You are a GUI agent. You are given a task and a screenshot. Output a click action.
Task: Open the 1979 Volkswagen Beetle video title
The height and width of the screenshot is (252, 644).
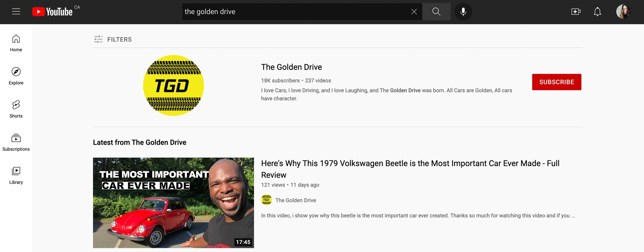[x=410, y=169]
